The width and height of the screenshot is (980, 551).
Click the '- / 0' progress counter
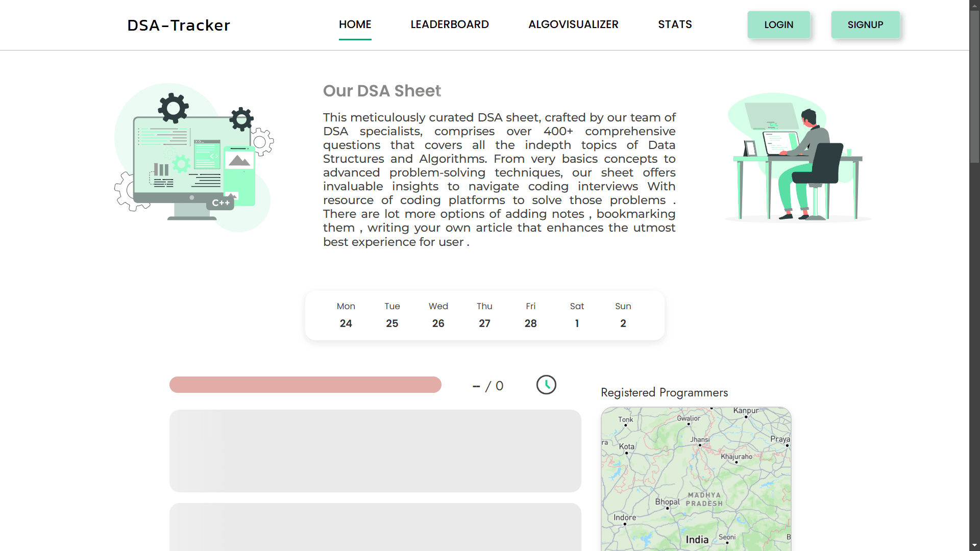pos(488,386)
